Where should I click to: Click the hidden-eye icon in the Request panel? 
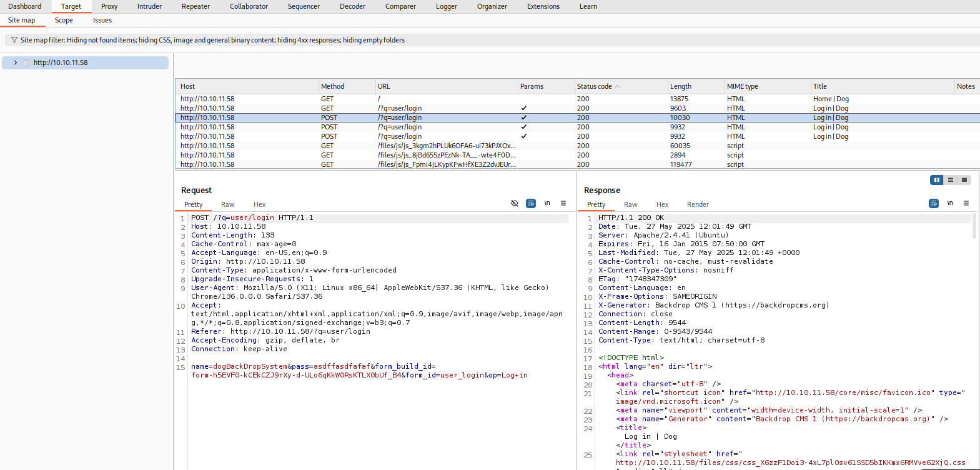pyautogui.click(x=515, y=204)
